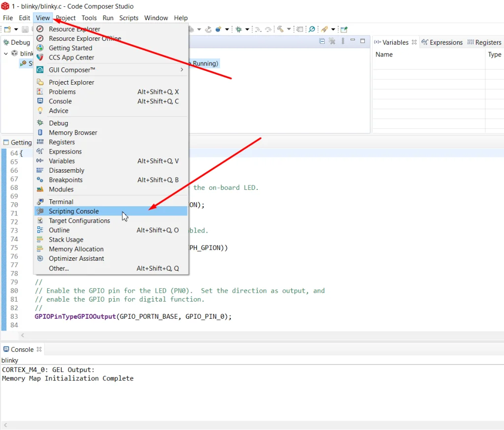Open the Tools menu
Viewport: 504px width, 430px height.
tap(89, 18)
